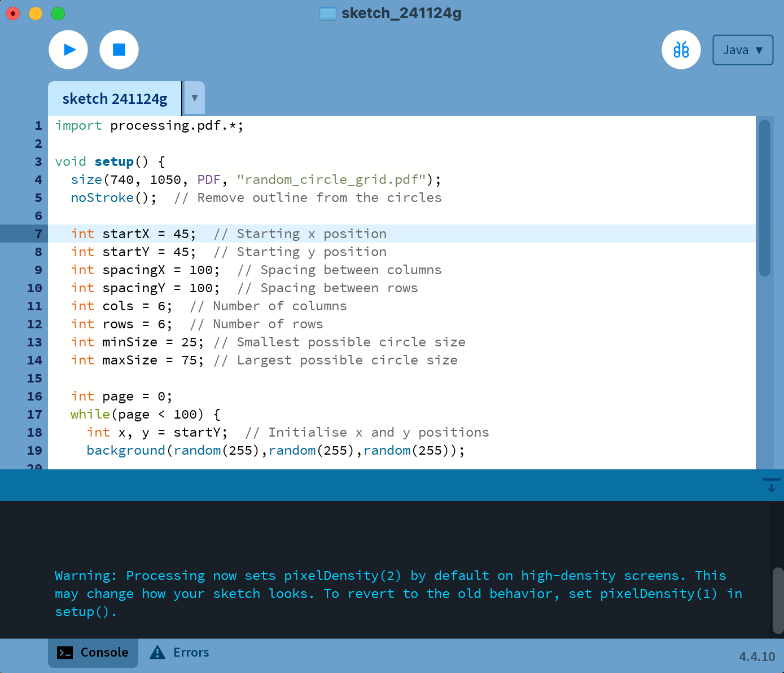Click the warning triangle Errors icon
This screenshot has height=673, width=784.
[157, 653]
